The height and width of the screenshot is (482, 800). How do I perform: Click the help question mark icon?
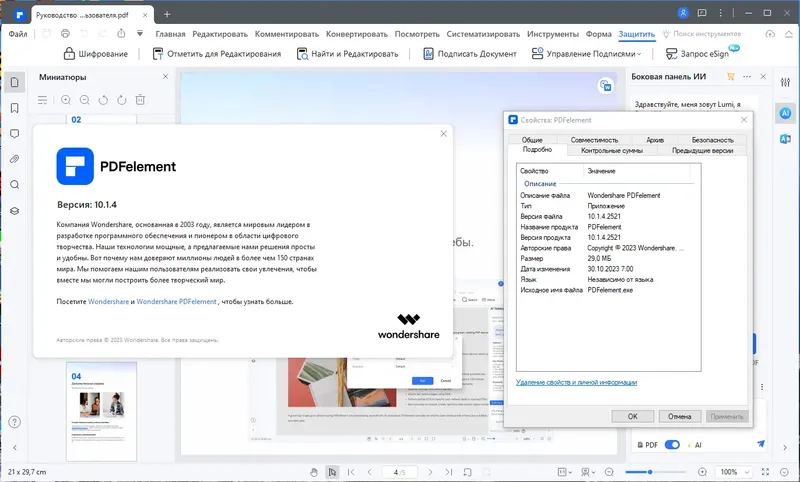(15, 422)
